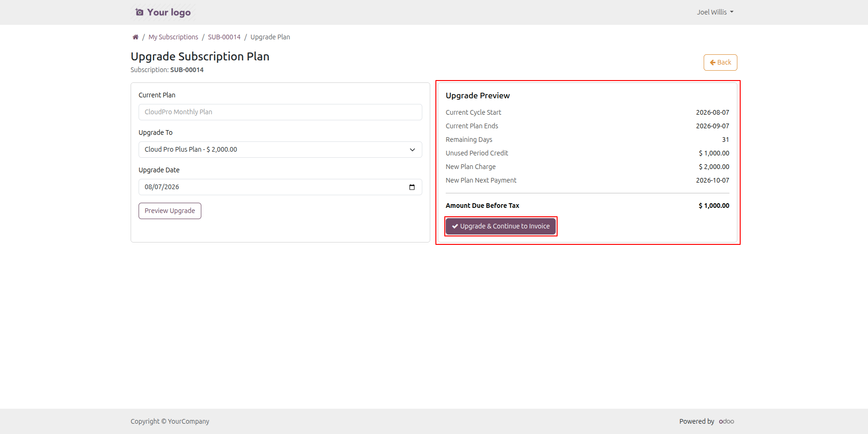Viewport: 868px width, 434px height.
Task: Click Upgrade & Continue to Invoice
Action: [500, 226]
